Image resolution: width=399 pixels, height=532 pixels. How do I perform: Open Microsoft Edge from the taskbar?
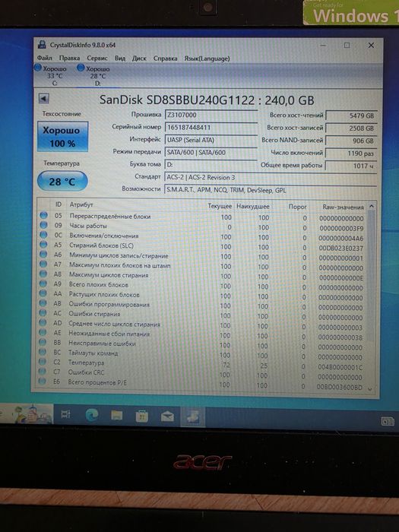pyautogui.click(x=92, y=415)
